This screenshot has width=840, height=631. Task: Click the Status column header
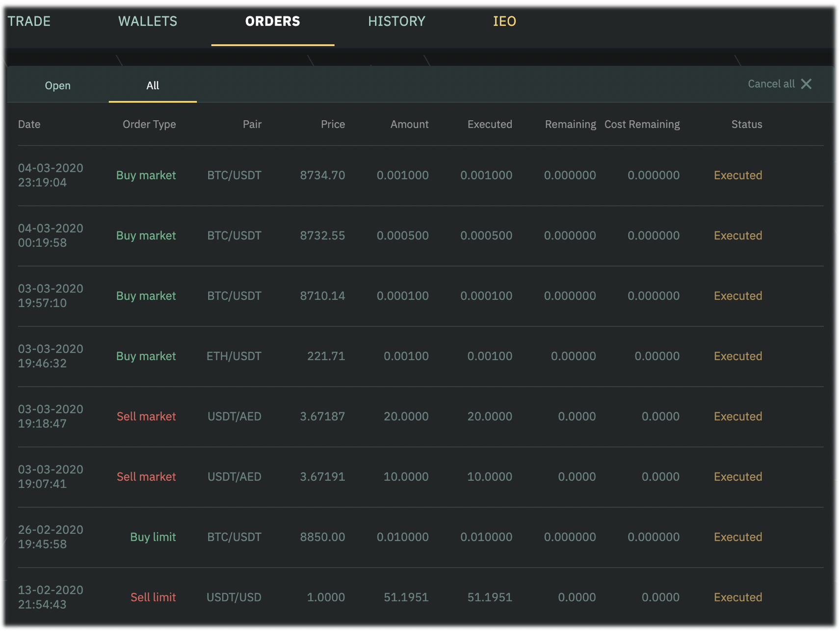[x=746, y=124]
